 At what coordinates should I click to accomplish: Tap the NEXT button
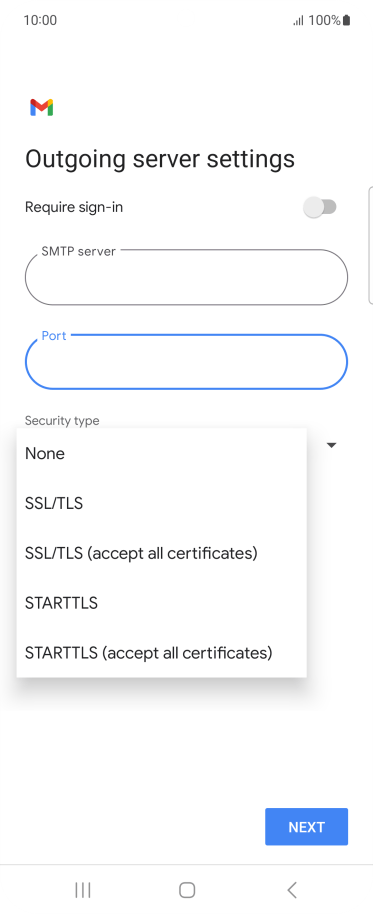click(x=307, y=827)
